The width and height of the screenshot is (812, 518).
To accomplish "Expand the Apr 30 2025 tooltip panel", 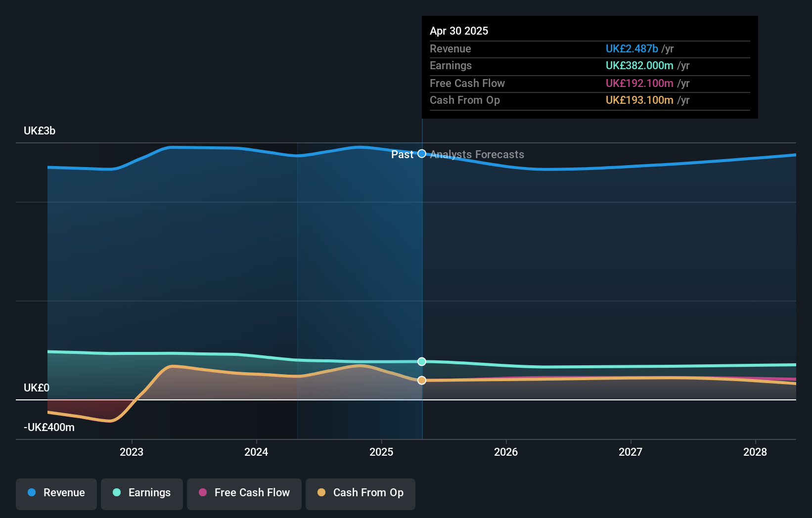I will point(589,67).
